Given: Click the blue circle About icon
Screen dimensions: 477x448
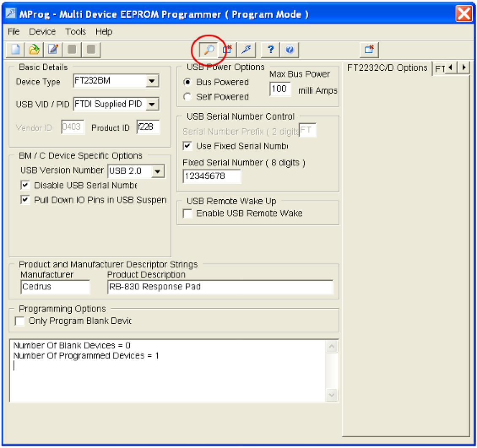Looking at the screenshot, I should coord(290,50).
